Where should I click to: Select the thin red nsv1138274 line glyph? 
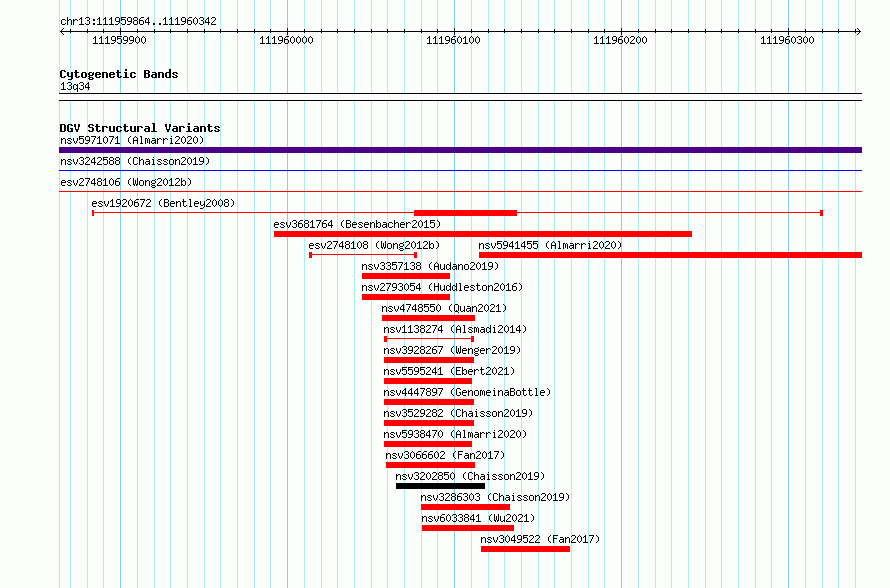(429, 339)
